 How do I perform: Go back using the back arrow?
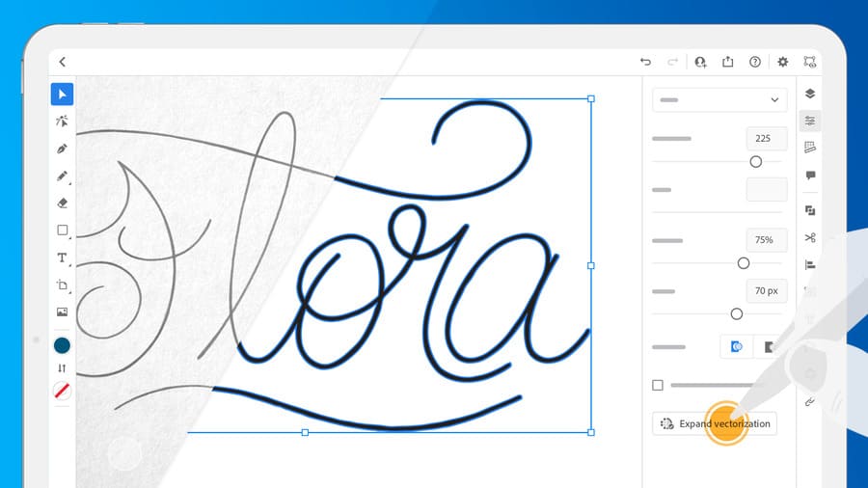coord(63,62)
